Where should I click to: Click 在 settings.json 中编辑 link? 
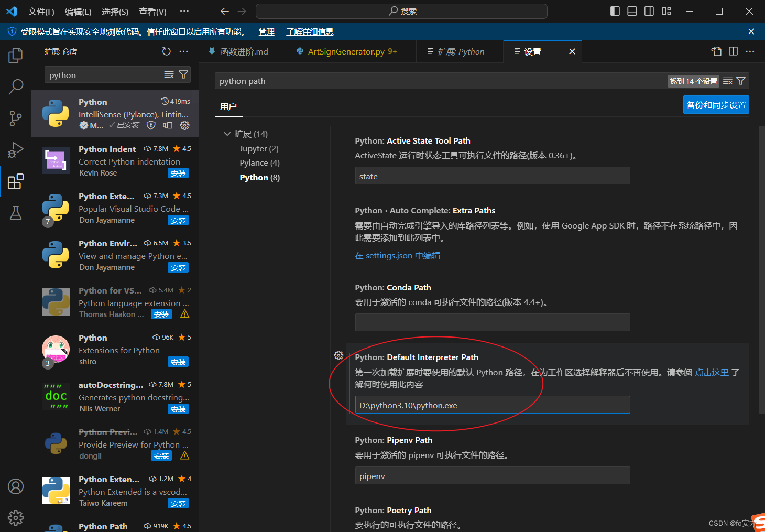click(397, 256)
